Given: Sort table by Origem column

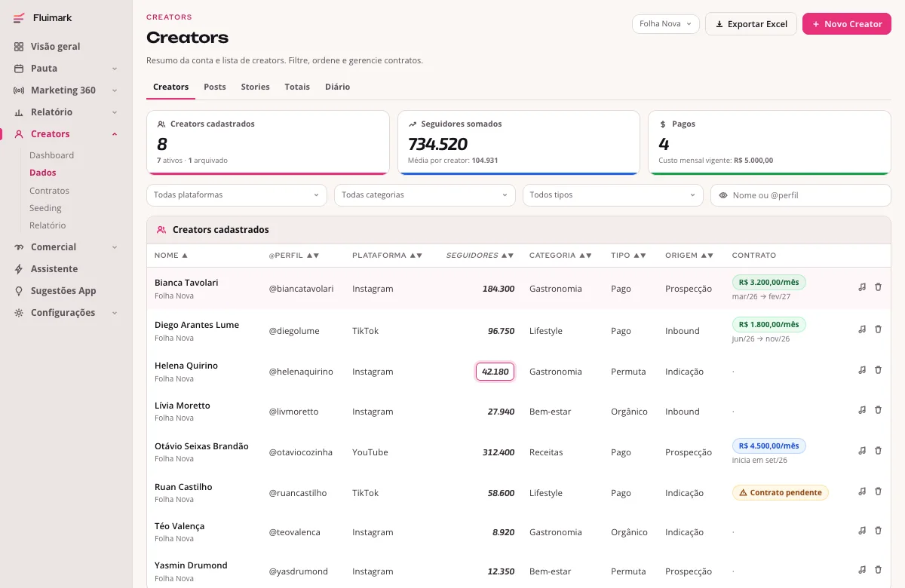Looking at the screenshot, I should coord(689,256).
